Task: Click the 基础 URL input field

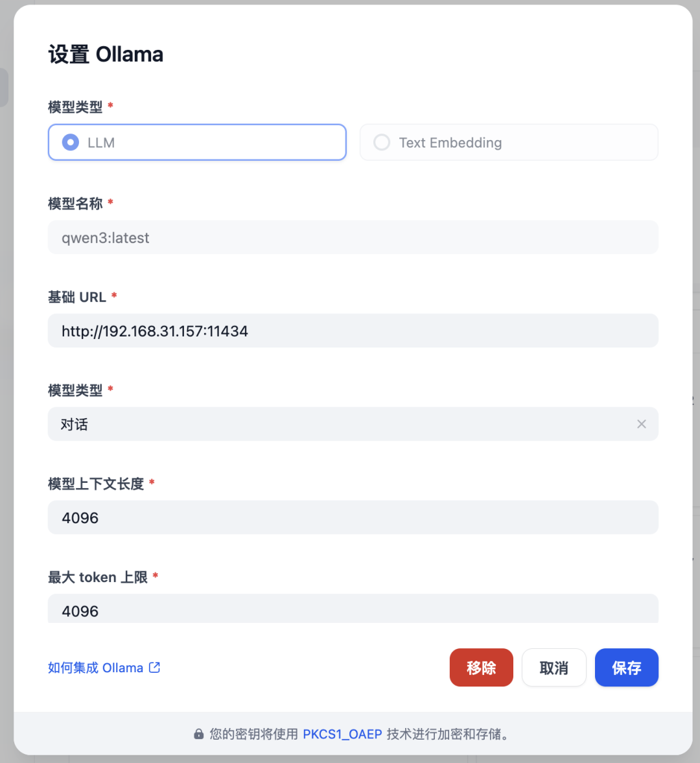Action: point(353,331)
